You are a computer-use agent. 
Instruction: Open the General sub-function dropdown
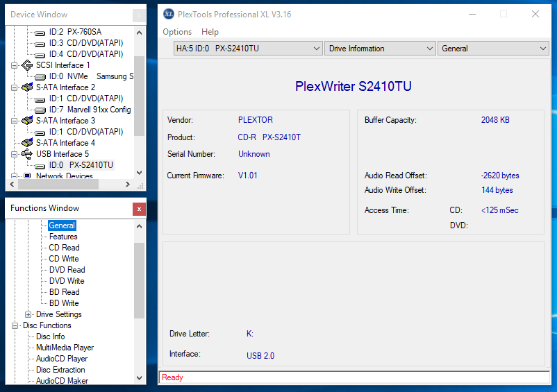[x=493, y=49]
